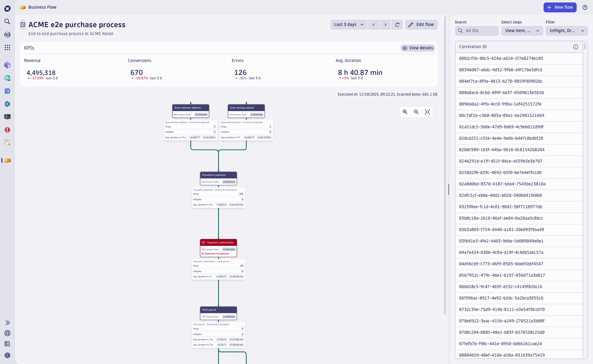Create a New flow
This screenshot has height=364, width=593.
coord(560,7)
